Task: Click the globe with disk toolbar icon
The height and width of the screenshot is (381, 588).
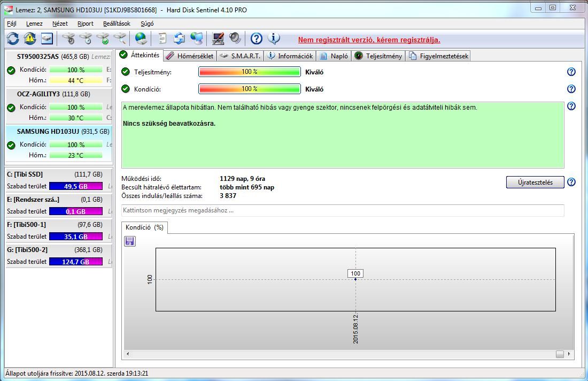Action: [x=141, y=39]
